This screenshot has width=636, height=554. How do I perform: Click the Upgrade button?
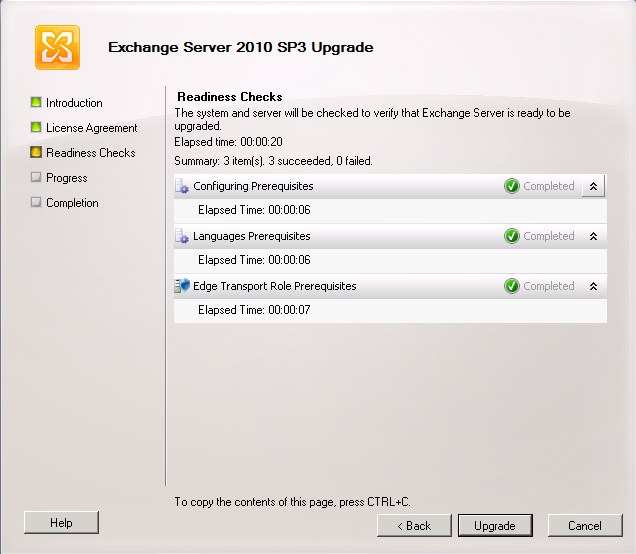pos(495,526)
